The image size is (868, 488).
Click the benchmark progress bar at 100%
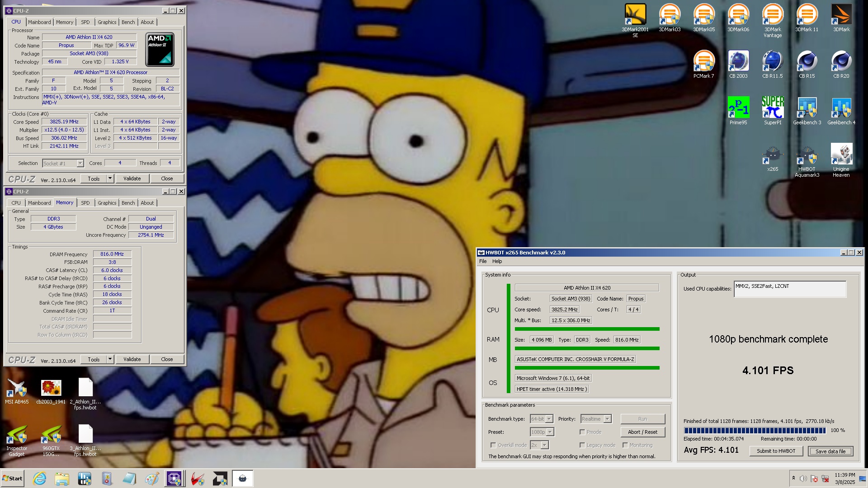(x=755, y=431)
